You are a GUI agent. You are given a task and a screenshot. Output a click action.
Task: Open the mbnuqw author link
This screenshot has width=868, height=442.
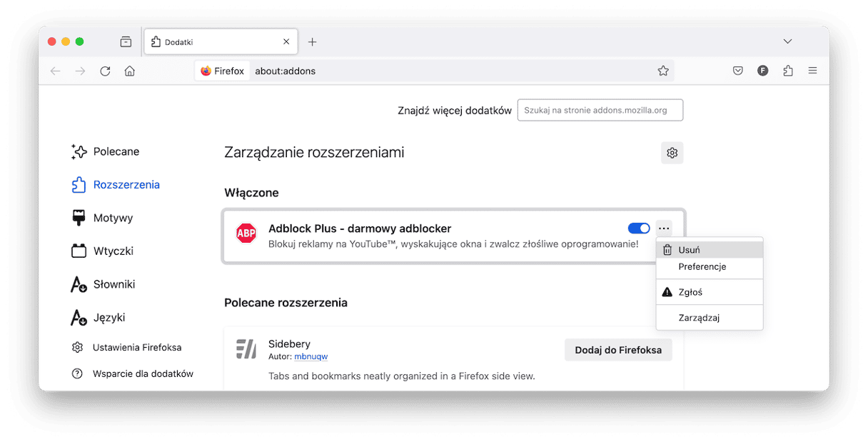[311, 356]
